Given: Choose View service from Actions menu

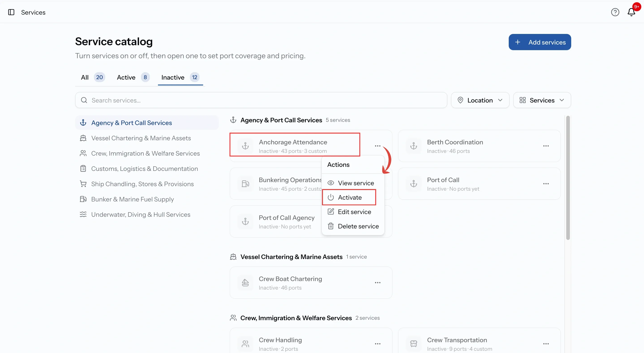Looking at the screenshot, I should [x=353, y=183].
